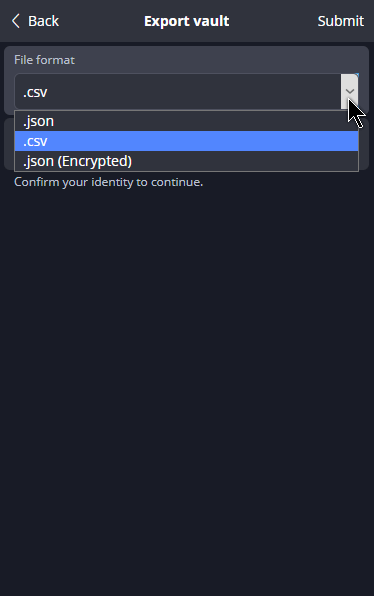
Task: Click the blue highlighted row in dropdown
Action: (186, 141)
